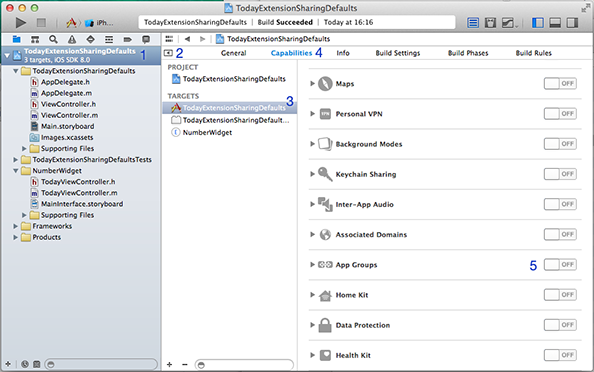The height and width of the screenshot is (372, 594).
Task: Turn on the Keychain Sharing switch
Action: click(560, 174)
